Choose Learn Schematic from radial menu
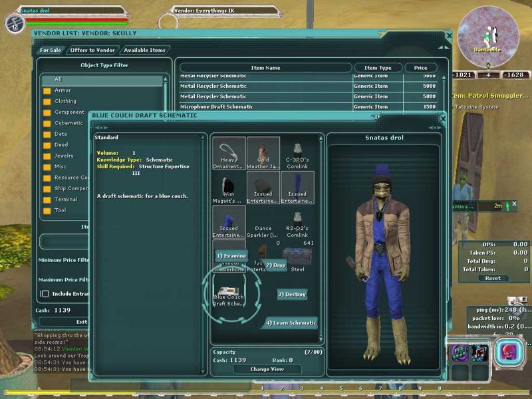The width and height of the screenshot is (532, 399). [291, 323]
